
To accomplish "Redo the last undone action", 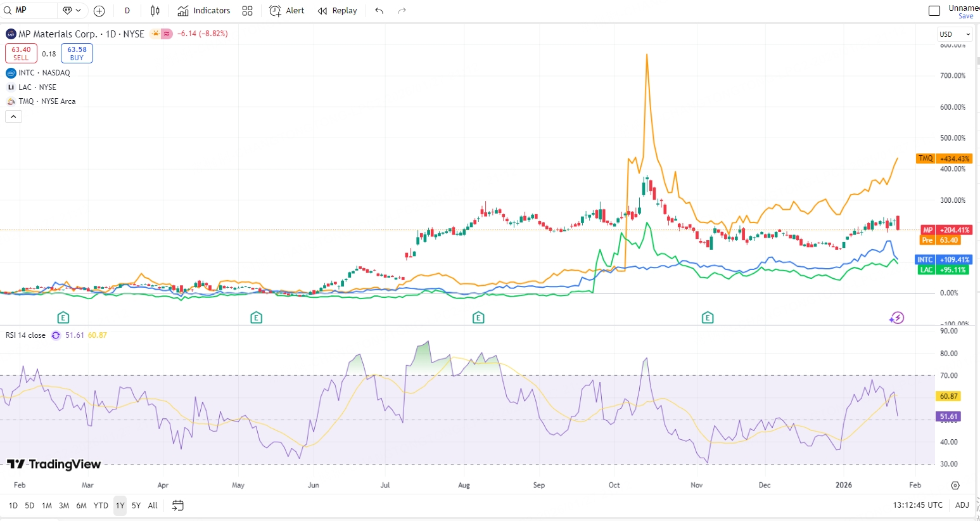I will [402, 11].
